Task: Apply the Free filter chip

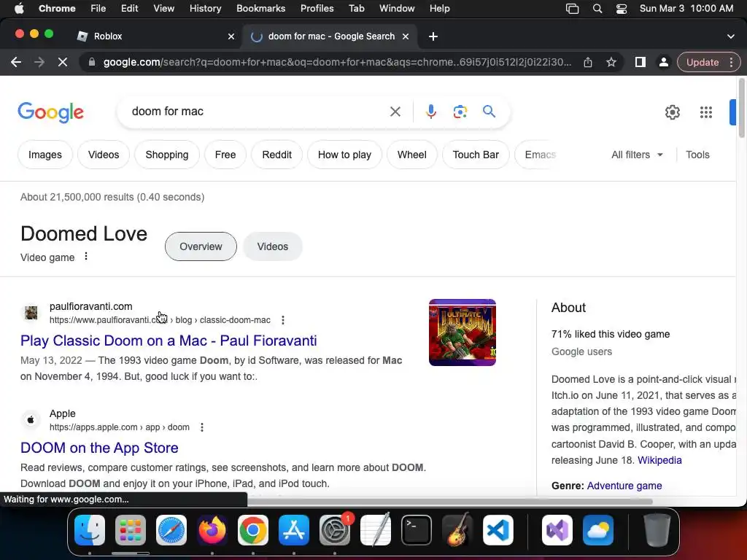Action: (x=225, y=155)
